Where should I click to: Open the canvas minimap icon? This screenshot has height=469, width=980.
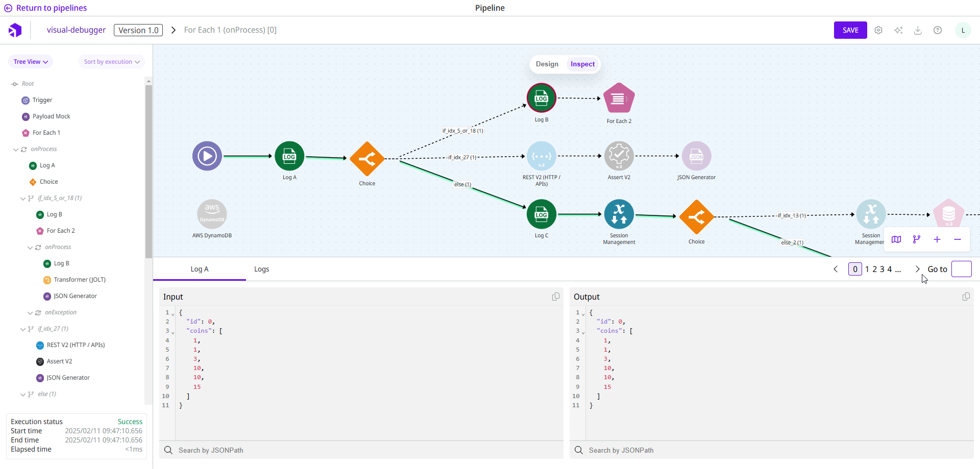896,239
